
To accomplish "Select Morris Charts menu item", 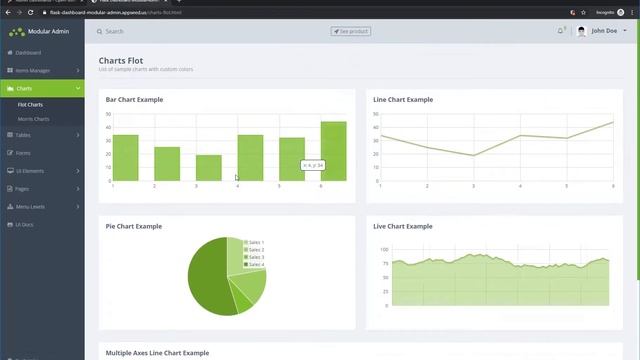I will pos(33,119).
